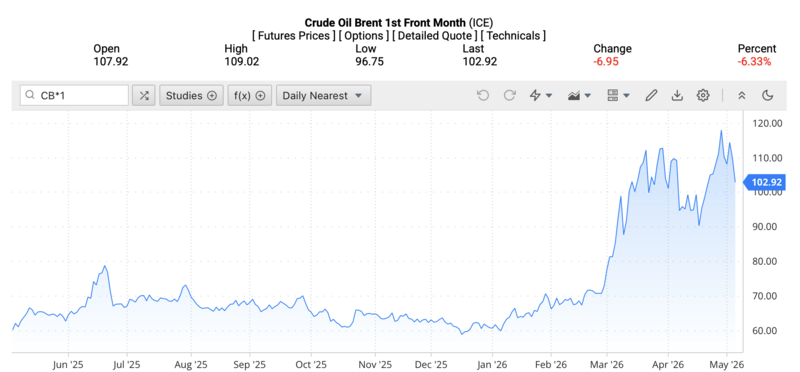Click the 110.00 price axis label

(x=767, y=158)
